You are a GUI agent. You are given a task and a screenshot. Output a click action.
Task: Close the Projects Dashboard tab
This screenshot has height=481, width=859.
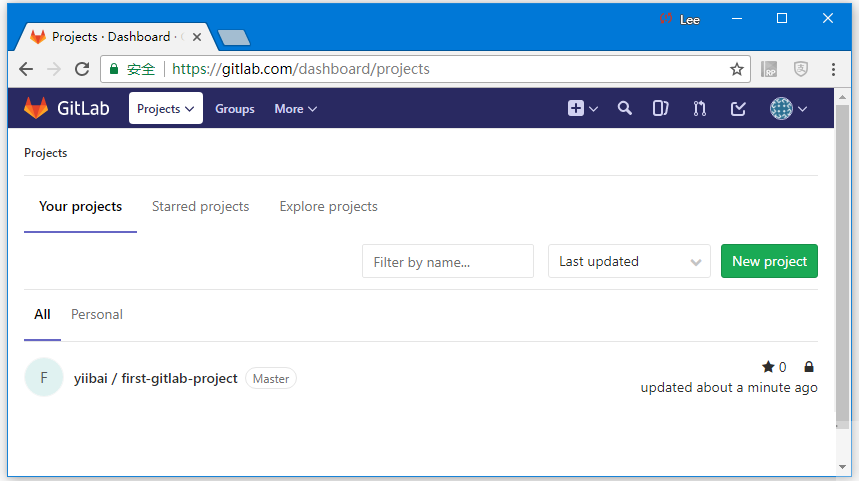197,37
